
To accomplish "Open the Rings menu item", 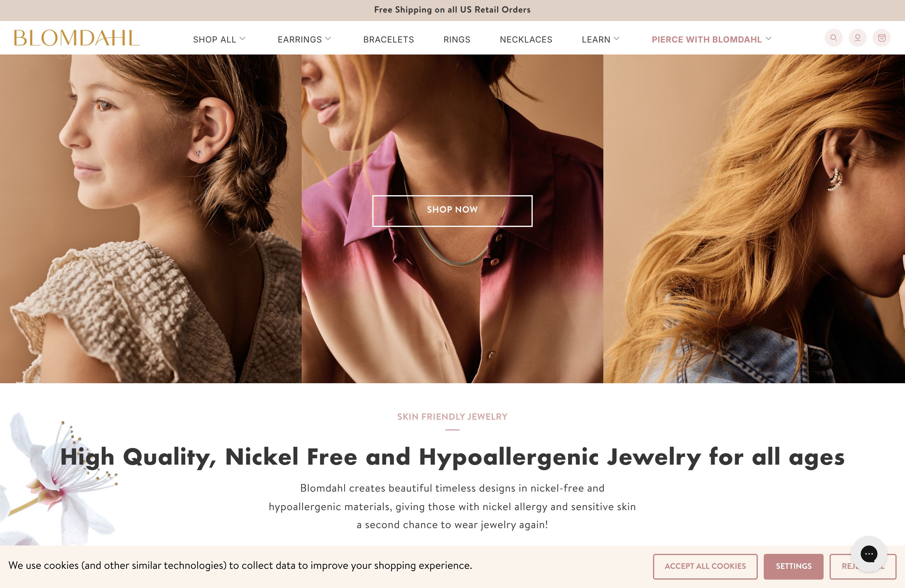I will point(457,40).
